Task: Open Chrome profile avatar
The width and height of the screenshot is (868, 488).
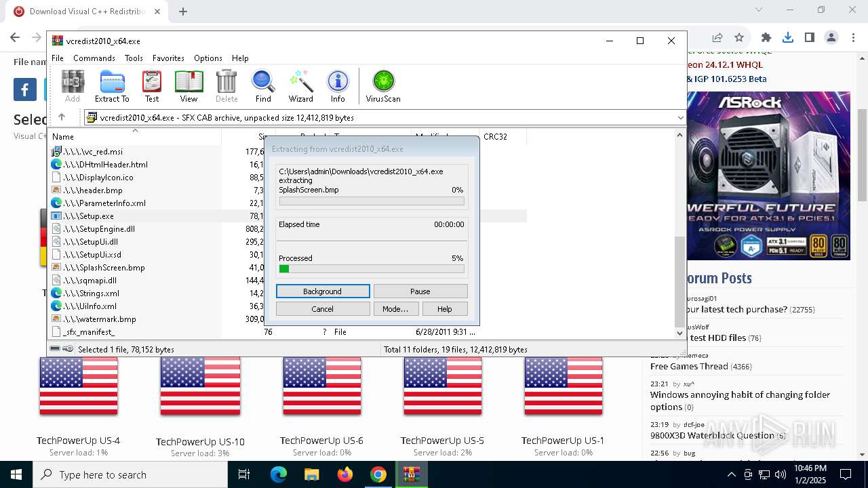Action: pyautogui.click(x=831, y=38)
